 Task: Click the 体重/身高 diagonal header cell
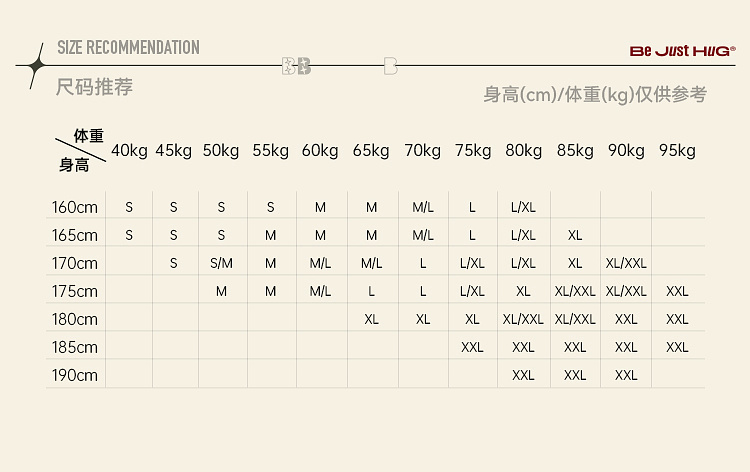pyautogui.click(x=81, y=151)
